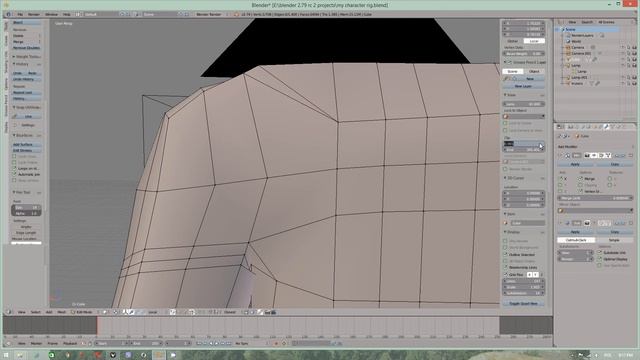The height and width of the screenshot is (360, 640).
Task: Adjust the grid Scale slider field
Action: 523,287
